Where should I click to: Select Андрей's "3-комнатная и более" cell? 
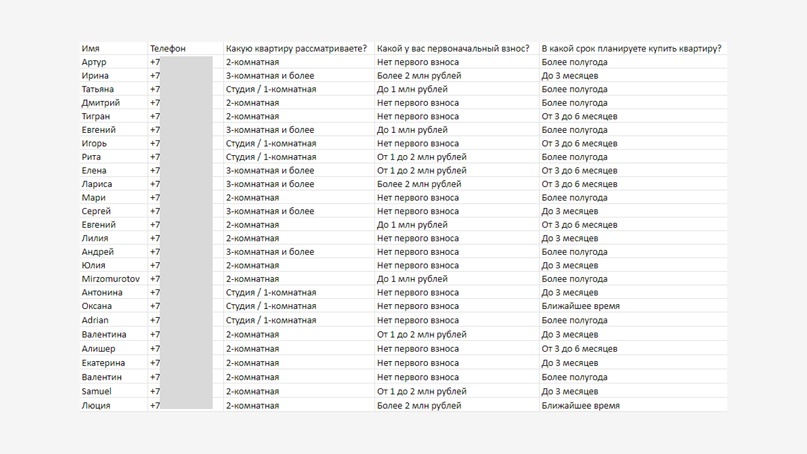point(269,252)
